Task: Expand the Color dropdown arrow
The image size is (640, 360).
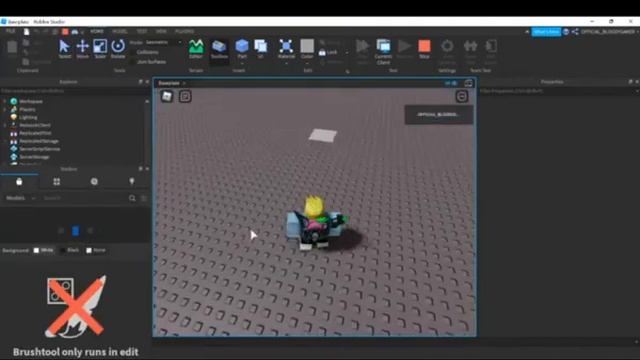Action: [307, 63]
